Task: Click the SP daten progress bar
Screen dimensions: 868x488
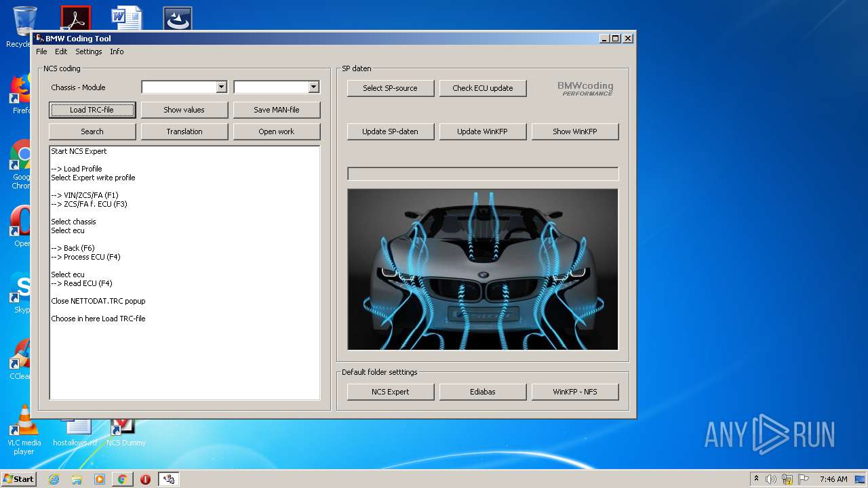Action: [483, 174]
